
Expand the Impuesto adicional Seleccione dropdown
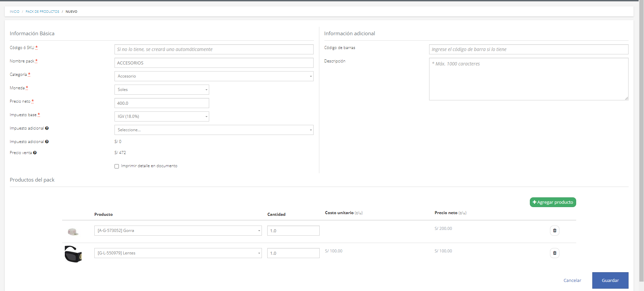(214, 130)
